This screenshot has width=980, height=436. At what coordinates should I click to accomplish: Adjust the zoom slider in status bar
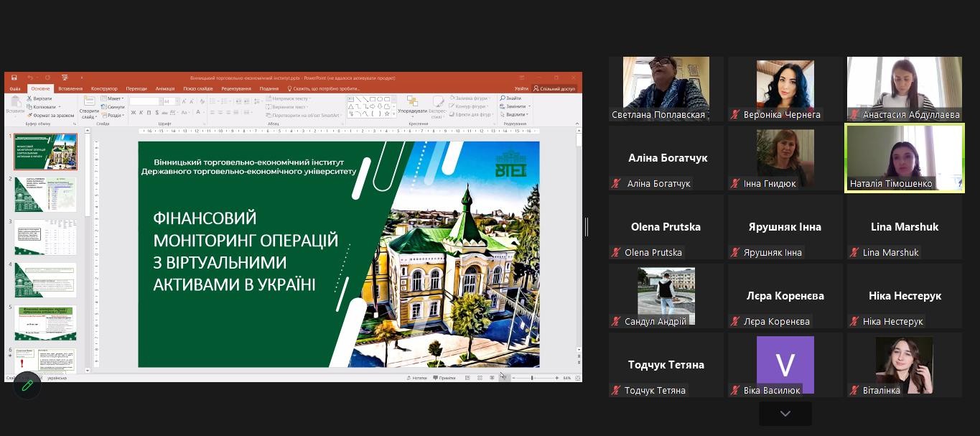(532, 378)
